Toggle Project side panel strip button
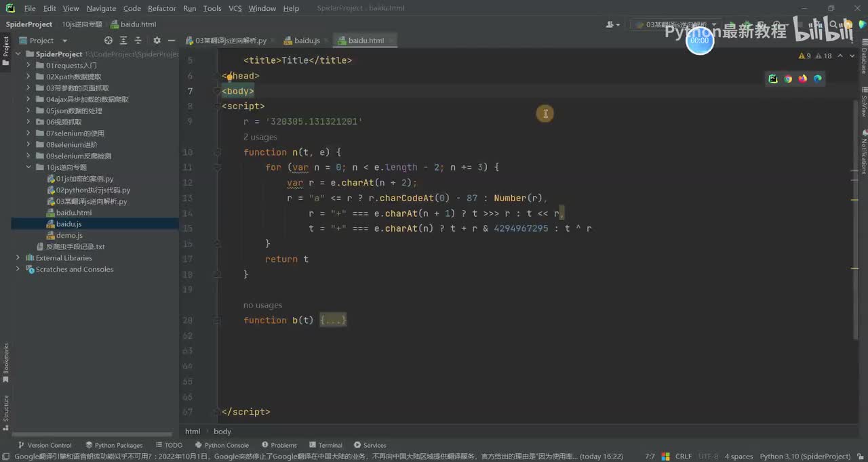The height and width of the screenshot is (462, 868). (x=6, y=50)
